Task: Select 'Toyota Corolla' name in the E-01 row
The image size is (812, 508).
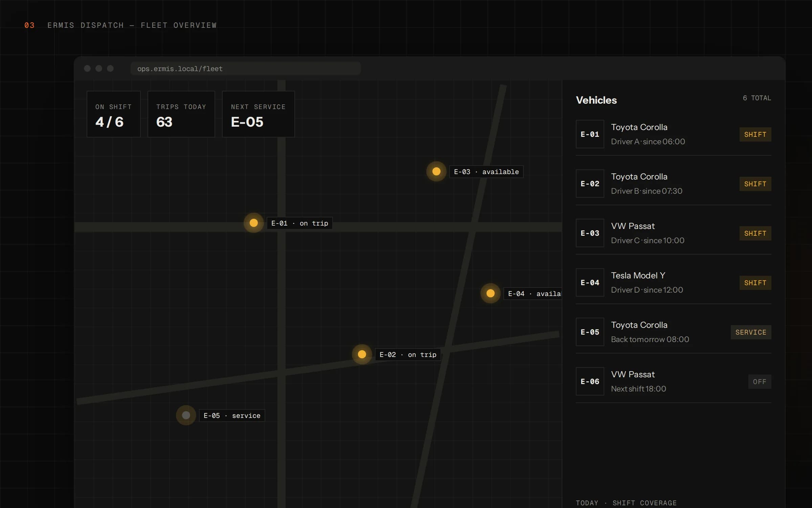Action: coord(639,127)
